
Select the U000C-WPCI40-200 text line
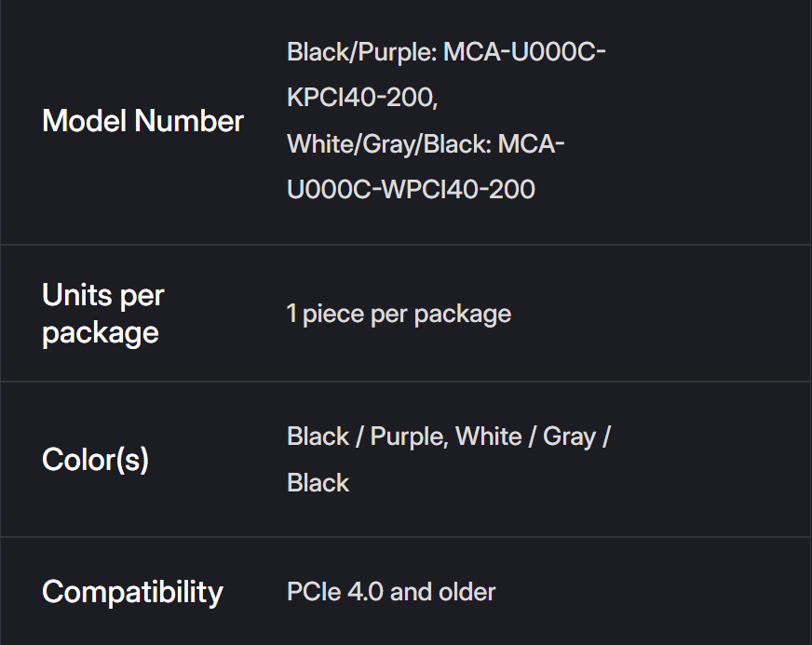point(411,189)
